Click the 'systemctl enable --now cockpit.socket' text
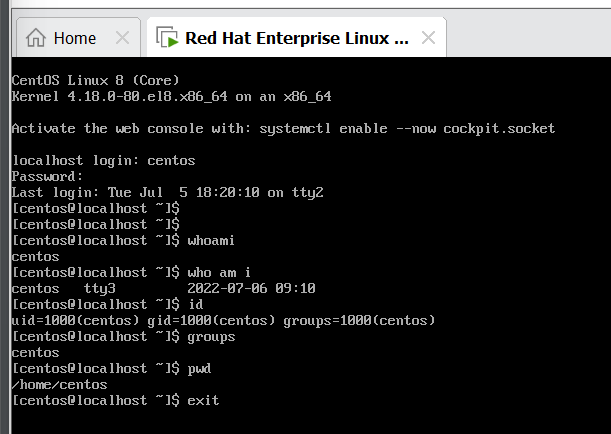The height and width of the screenshot is (434, 611). [x=407, y=128]
